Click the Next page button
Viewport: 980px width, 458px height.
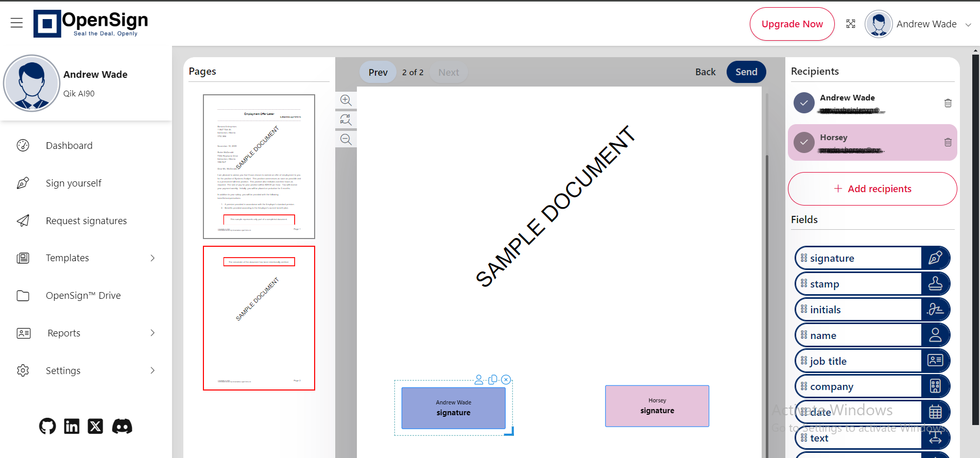[449, 72]
